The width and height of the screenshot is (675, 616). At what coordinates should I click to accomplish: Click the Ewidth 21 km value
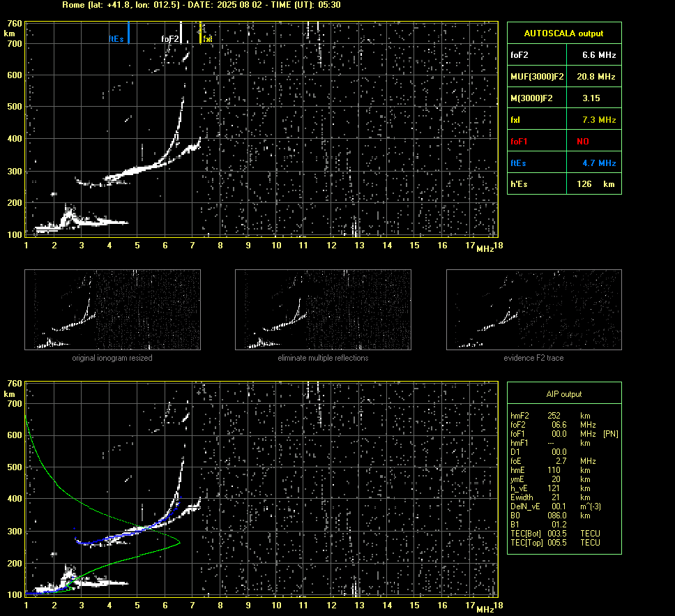[x=556, y=497]
